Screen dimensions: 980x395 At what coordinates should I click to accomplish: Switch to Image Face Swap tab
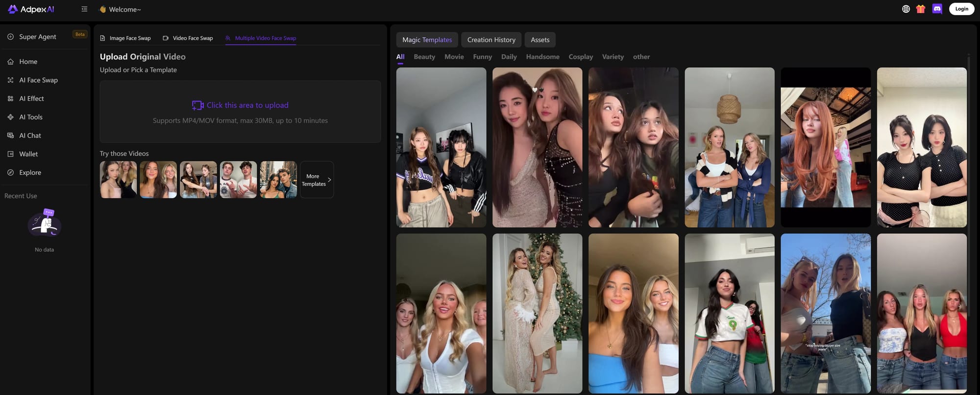(x=125, y=38)
